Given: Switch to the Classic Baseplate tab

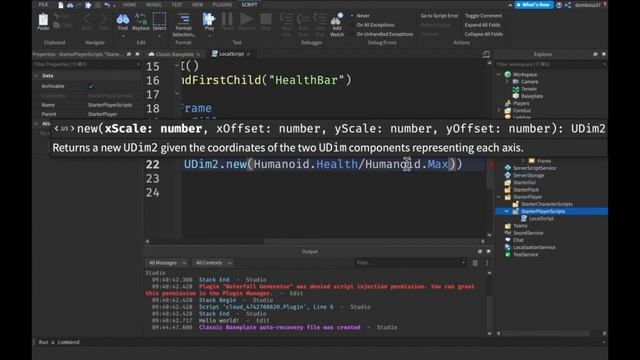Looking at the screenshot, I should [174, 54].
